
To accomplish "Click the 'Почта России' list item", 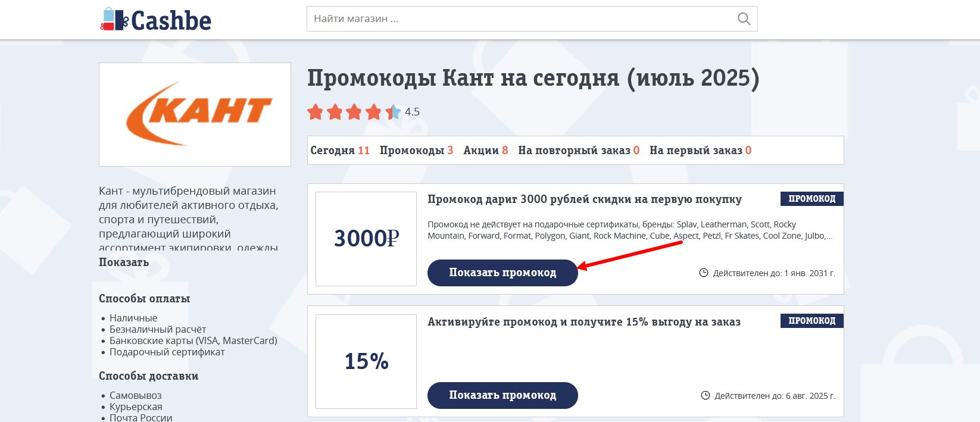I will (x=141, y=418).
